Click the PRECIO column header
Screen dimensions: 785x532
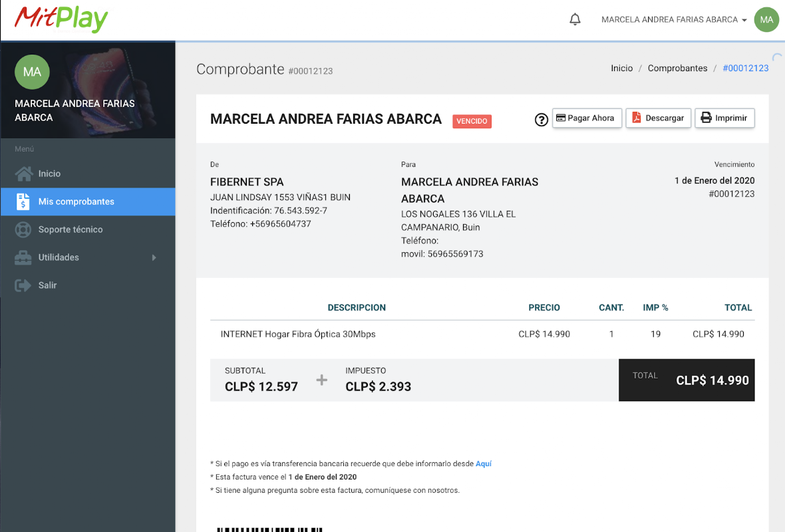tap(544, 308)
